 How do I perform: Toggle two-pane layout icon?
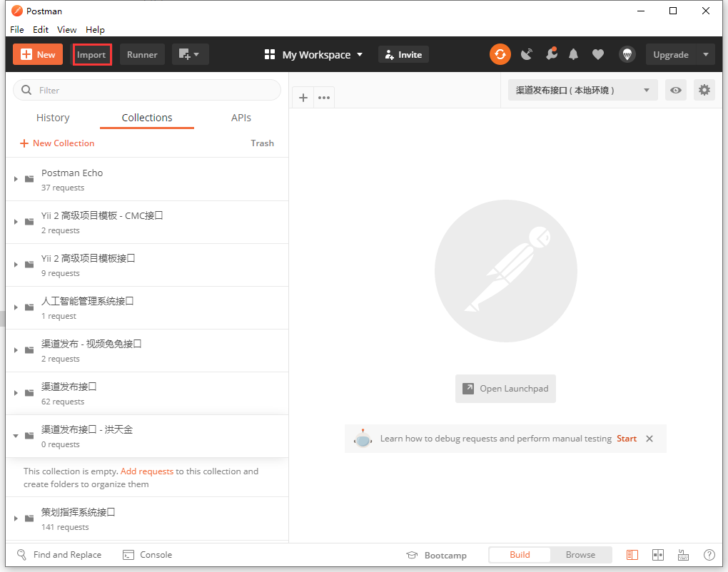[x=658, y=555]
